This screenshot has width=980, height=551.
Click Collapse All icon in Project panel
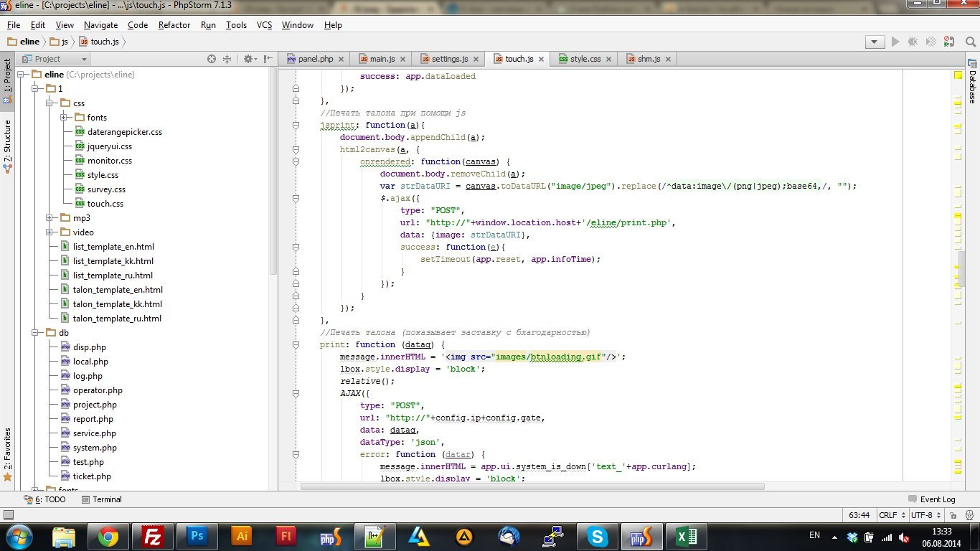(227, 59)
